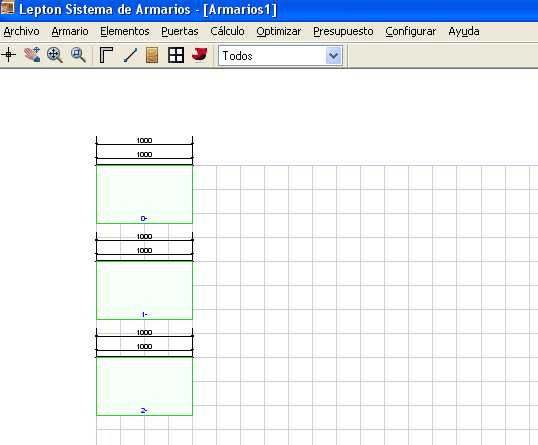
Task: Click the red chair icon
Action: click(200, 55)
